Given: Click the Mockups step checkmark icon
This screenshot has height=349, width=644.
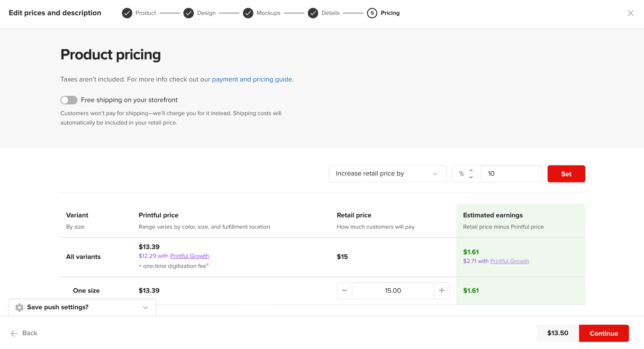Looking at the screenshot, I should tap(248, 13).
